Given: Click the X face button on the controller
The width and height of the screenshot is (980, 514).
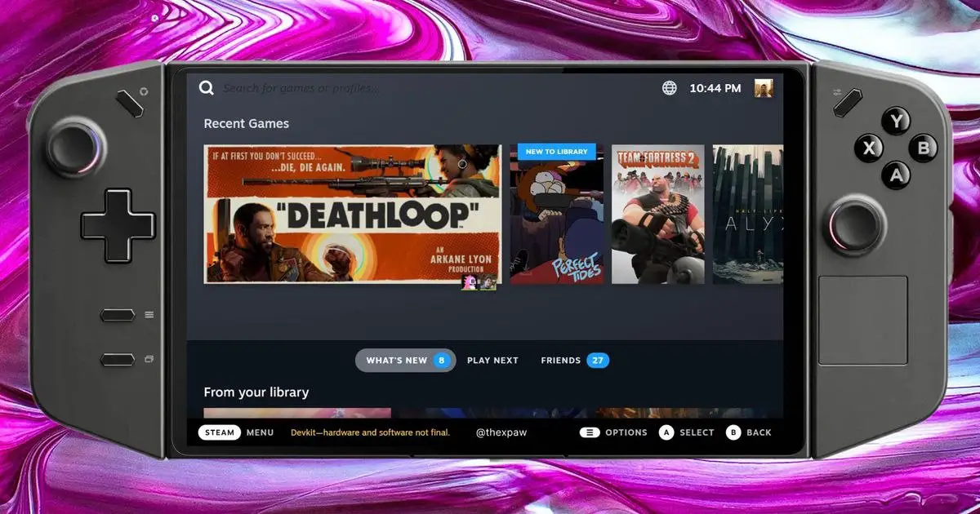Looking at the screenshot, I should click(x=869, y=148).
